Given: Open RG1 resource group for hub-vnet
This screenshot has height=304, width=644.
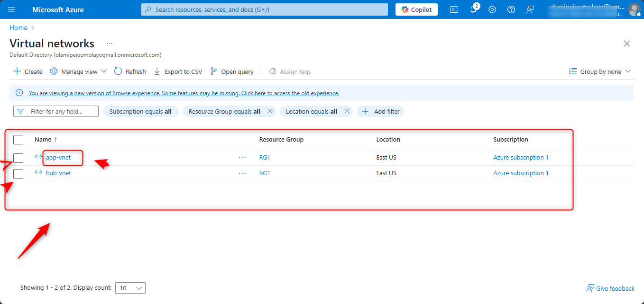Looking at the screenshot, I should point(265,173).
